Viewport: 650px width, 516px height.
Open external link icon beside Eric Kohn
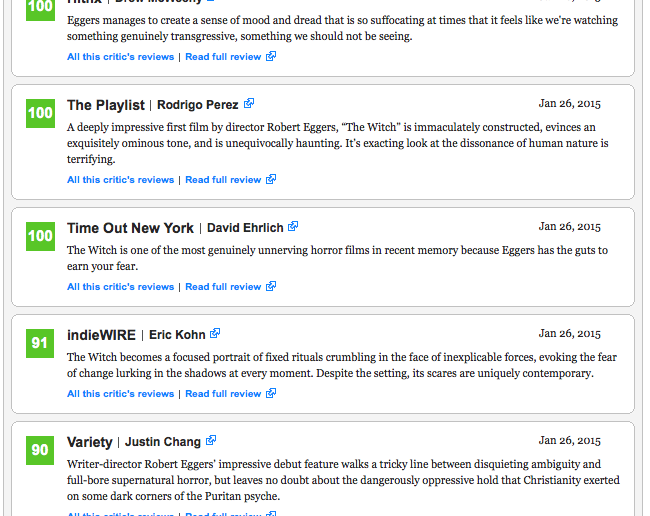click(x=215, y=333)
